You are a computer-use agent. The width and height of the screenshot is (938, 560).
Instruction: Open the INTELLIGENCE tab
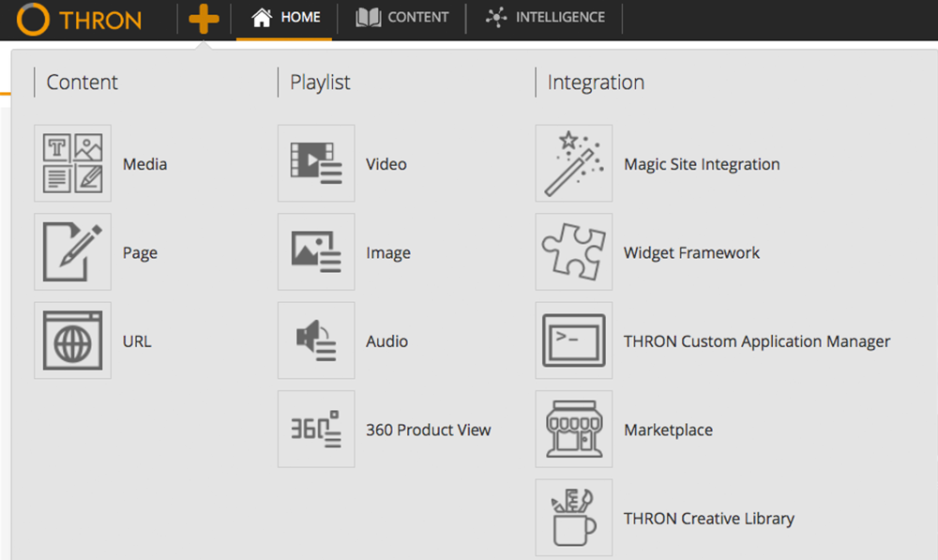pos(545,17)
